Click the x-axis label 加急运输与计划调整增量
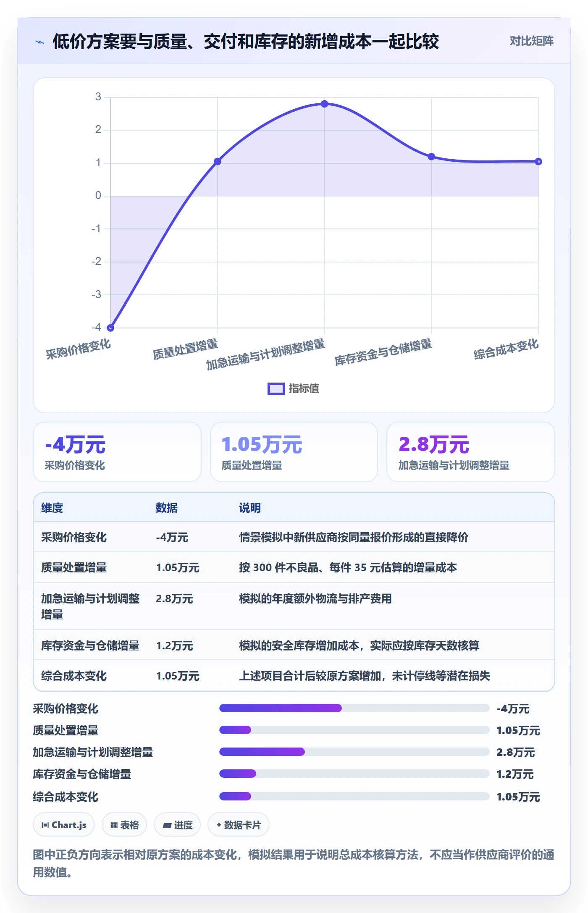This screenshot has height=913, width=588. pyautogui.click(x=265, y=354)
